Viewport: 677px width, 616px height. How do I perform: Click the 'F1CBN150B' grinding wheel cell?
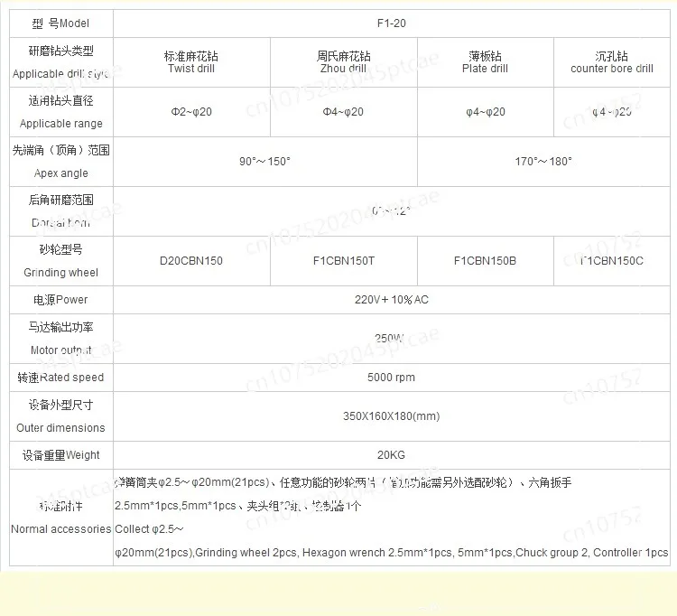click(x=486, y=261)
